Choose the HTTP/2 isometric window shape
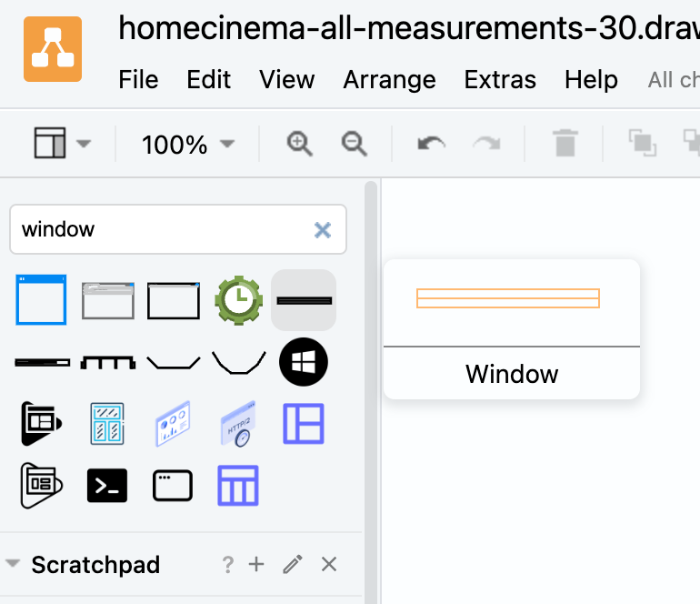 pyautogui.click(x=238, y=425)
